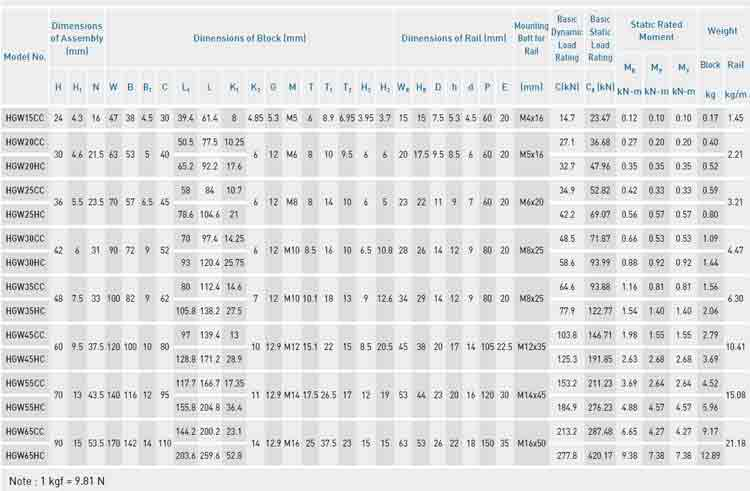Select rail weight value 15.08

tap(736, 395)
